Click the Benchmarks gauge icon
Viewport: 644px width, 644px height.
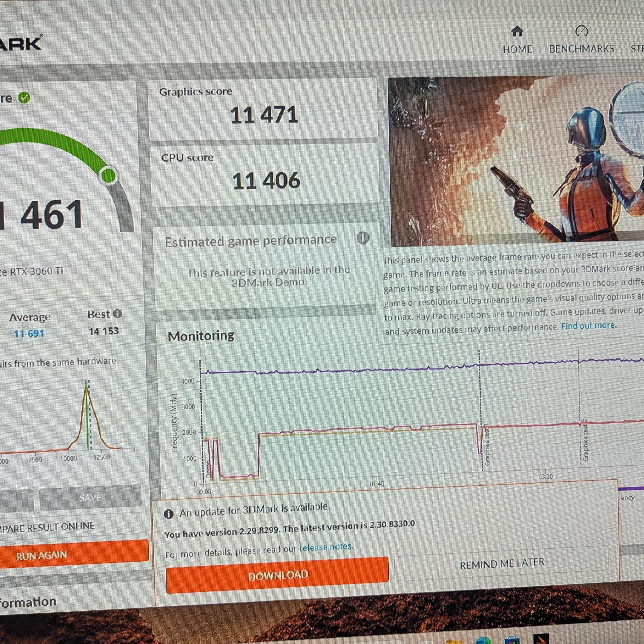tap(582, 31)
